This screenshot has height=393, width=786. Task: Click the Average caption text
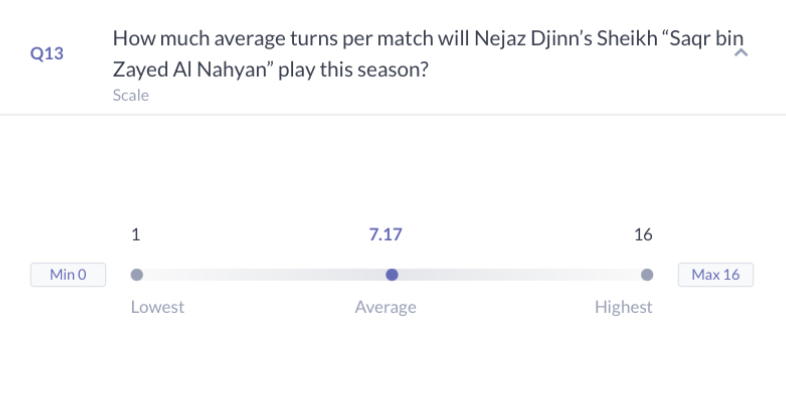pyautogui.click(x=385, y=307)
